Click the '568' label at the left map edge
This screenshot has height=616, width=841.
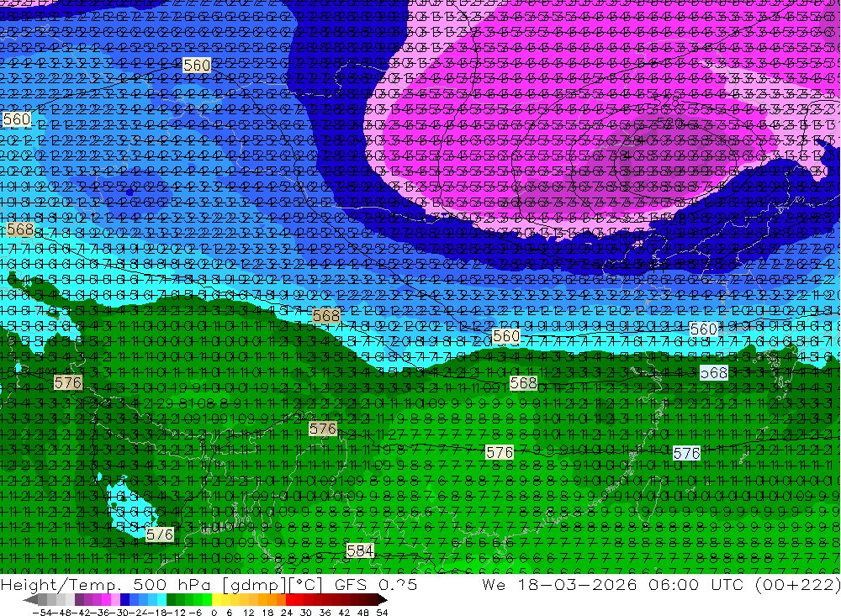click(20, 229)
